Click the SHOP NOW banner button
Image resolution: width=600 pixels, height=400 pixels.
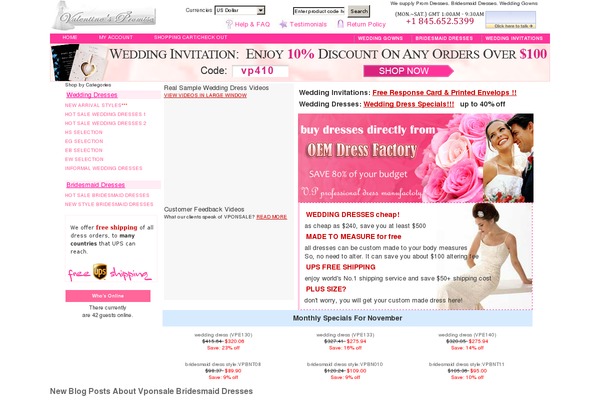pyautogui.click(x=408, y=71)
